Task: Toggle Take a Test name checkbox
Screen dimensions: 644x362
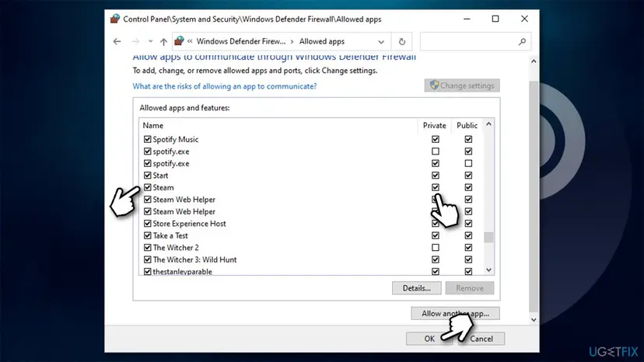Action: (x=148, y=235)
